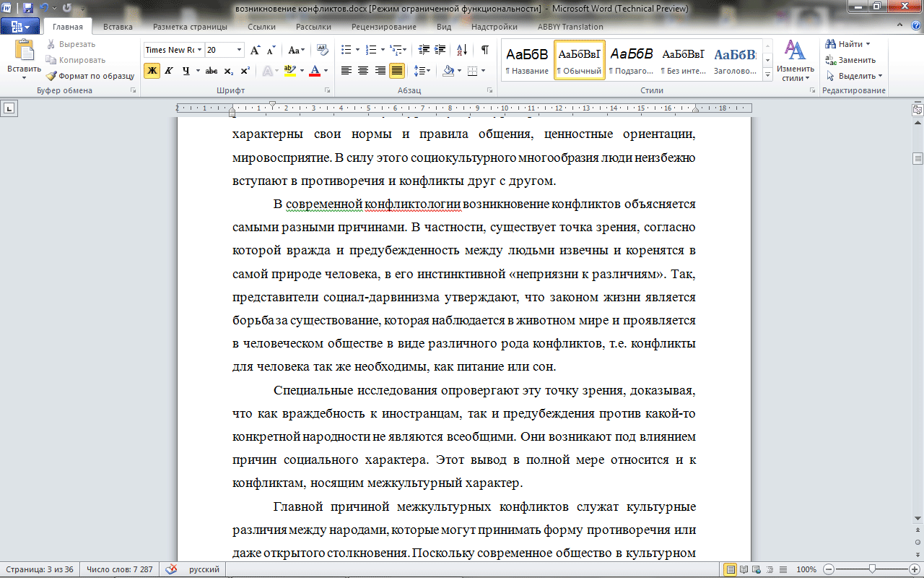Viewport: 924px width, 578px height.
Task: Click the text highlight color button
Action: coord(289,71)
